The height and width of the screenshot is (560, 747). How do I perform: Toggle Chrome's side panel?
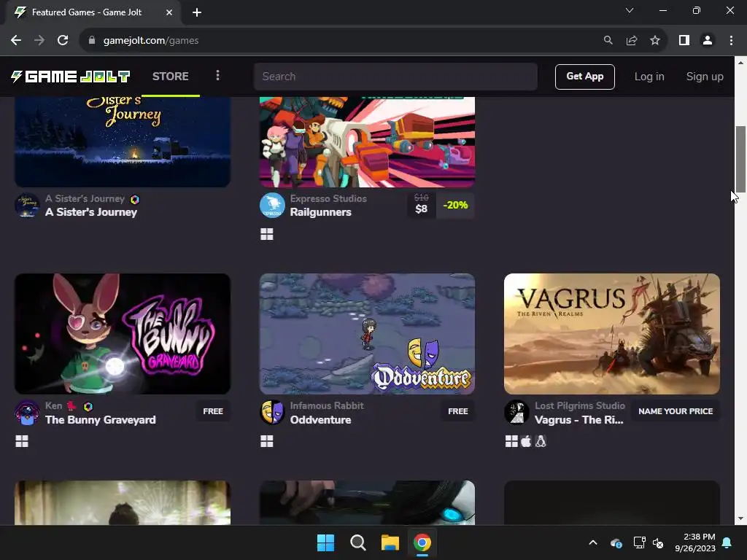coord(684,41)
